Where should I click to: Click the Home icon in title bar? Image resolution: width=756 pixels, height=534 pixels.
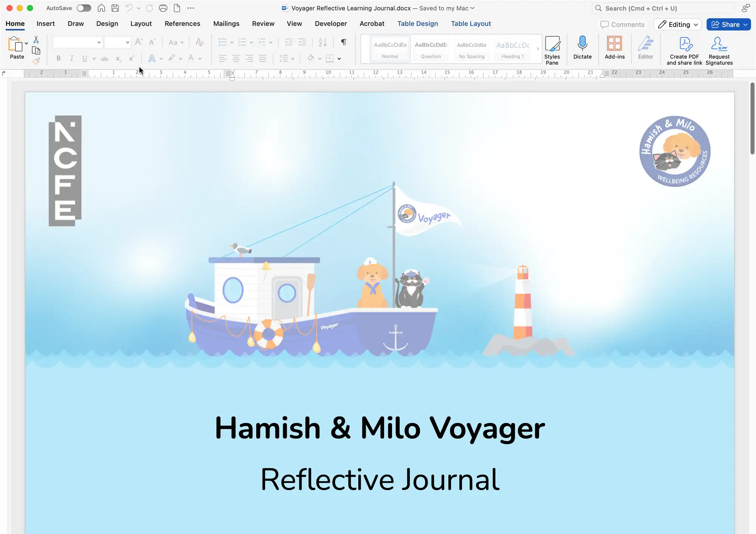(x=101, y=8)
